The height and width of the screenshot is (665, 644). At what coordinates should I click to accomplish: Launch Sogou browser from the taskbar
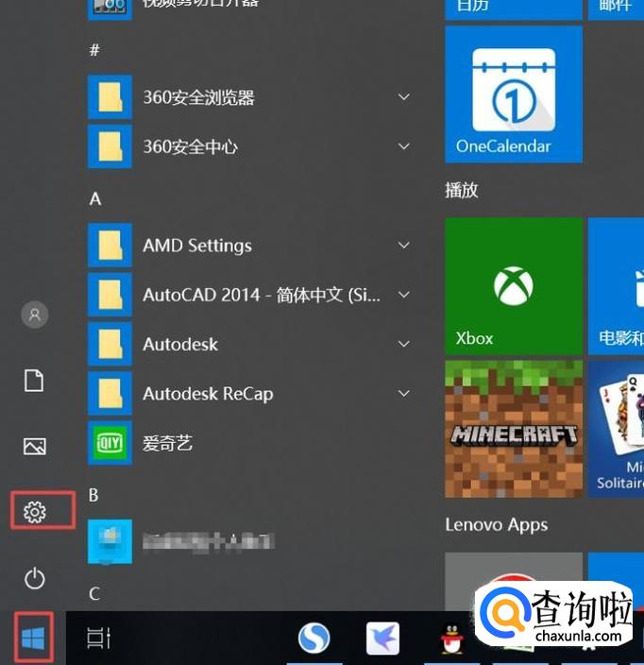(x=314, y=638)
